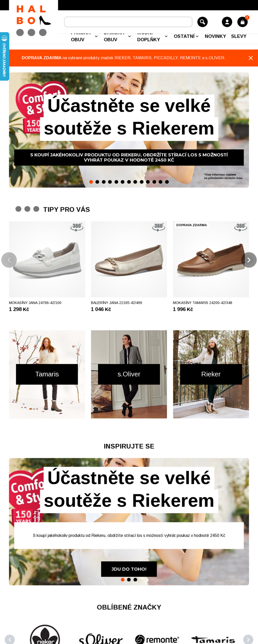The height and width of the screenshot is (644, 258).
Task: Open the user account icon
Action: pyautogui.click(x=227, y=22)
